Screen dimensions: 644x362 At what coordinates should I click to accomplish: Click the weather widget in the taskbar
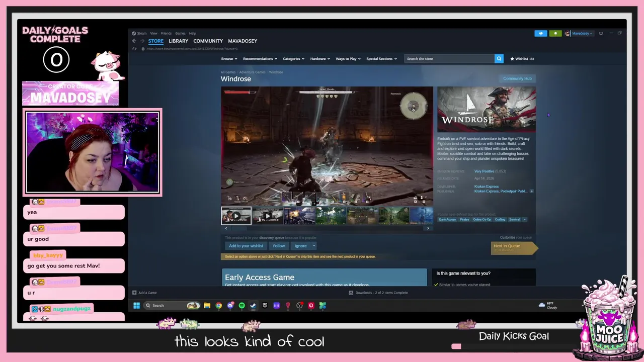(548, 305)
